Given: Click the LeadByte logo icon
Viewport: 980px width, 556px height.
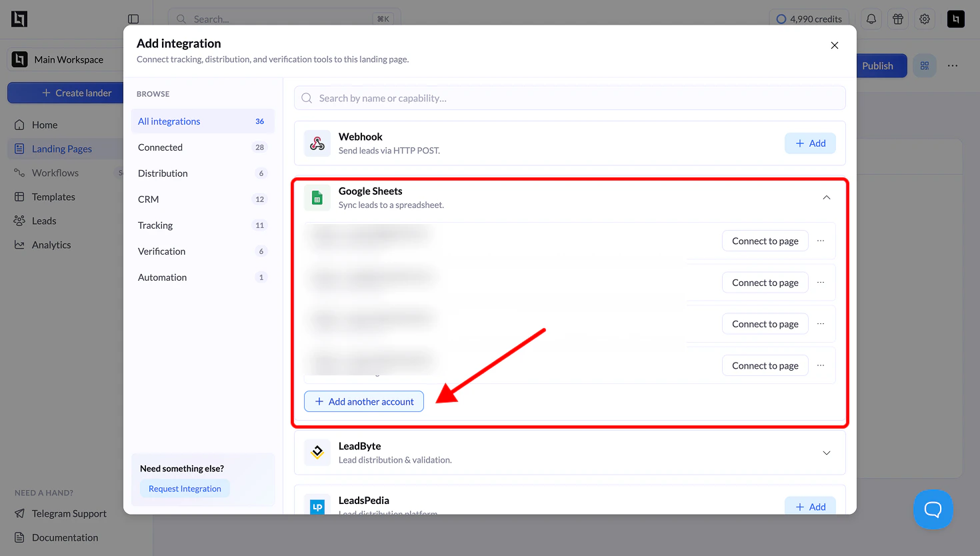Looking at the screenshot, I should [x=317, y=452].
